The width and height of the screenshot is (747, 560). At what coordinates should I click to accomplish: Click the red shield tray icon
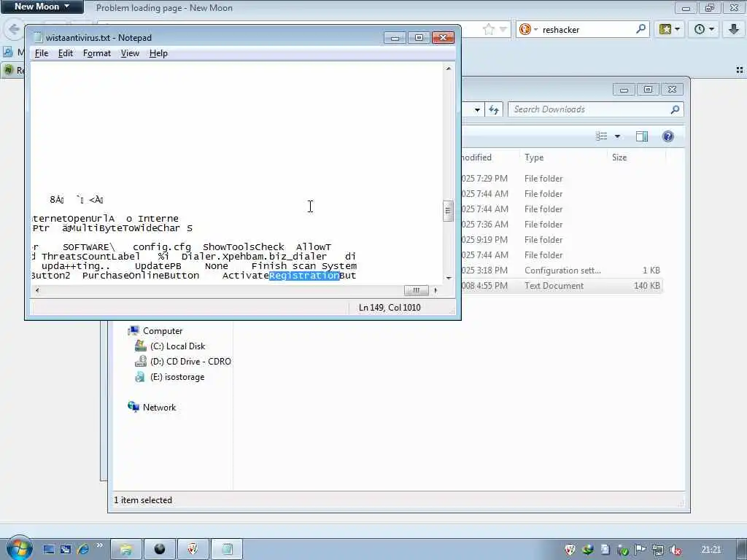coord(570,550)
